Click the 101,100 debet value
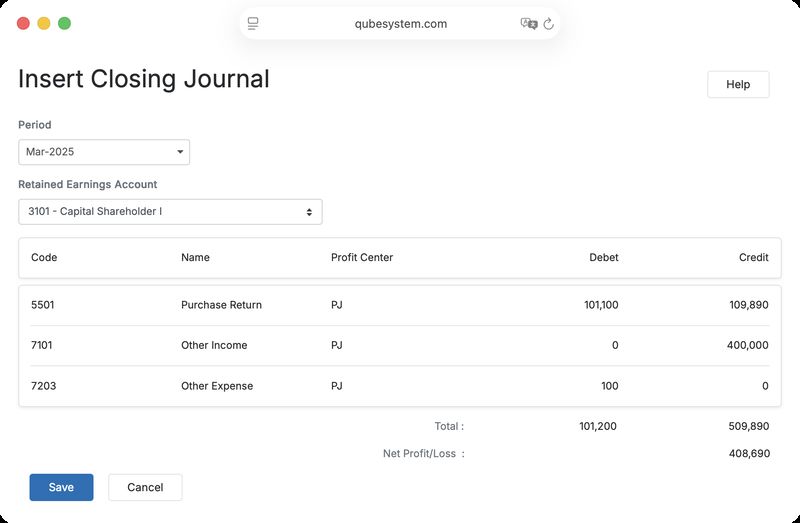 (601, 305)
